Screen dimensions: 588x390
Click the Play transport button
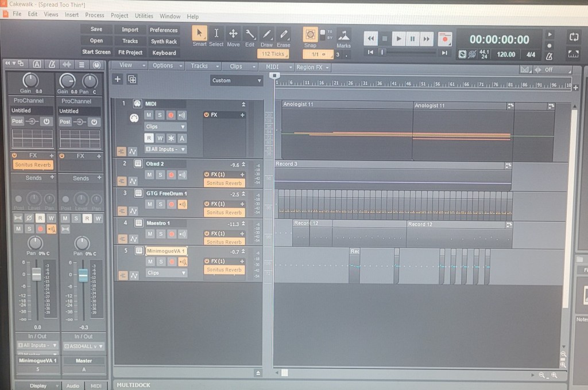399,39
